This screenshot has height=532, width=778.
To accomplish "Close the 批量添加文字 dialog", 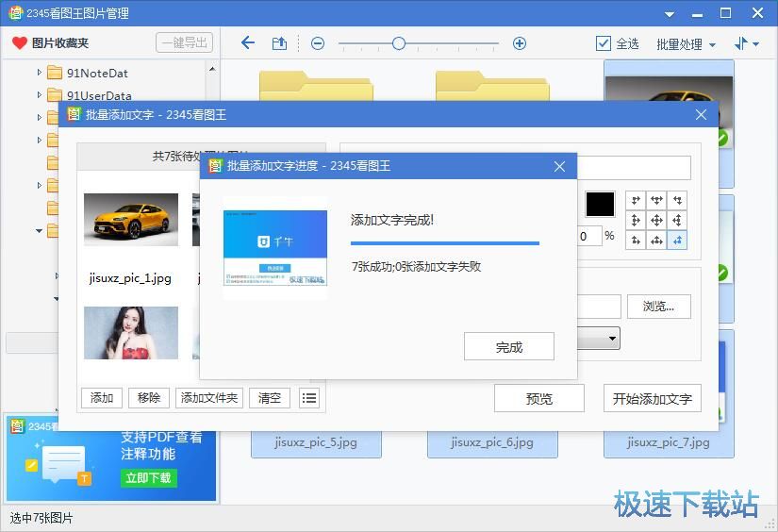I will (701, 115).
